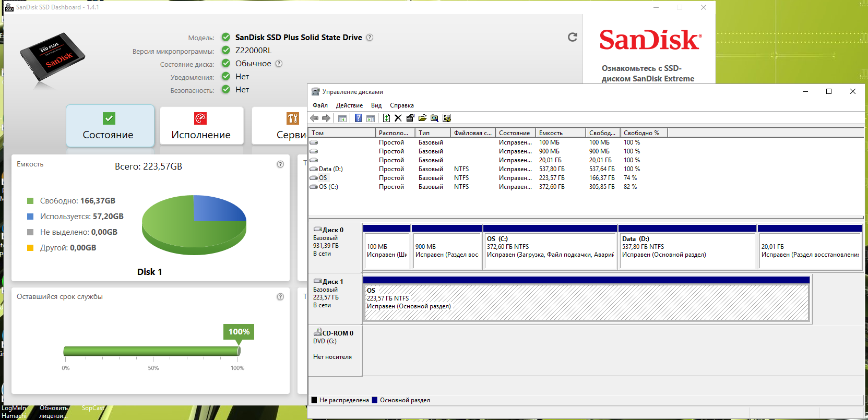
Task: Open the Справка menu
Action: click(402, 105)
